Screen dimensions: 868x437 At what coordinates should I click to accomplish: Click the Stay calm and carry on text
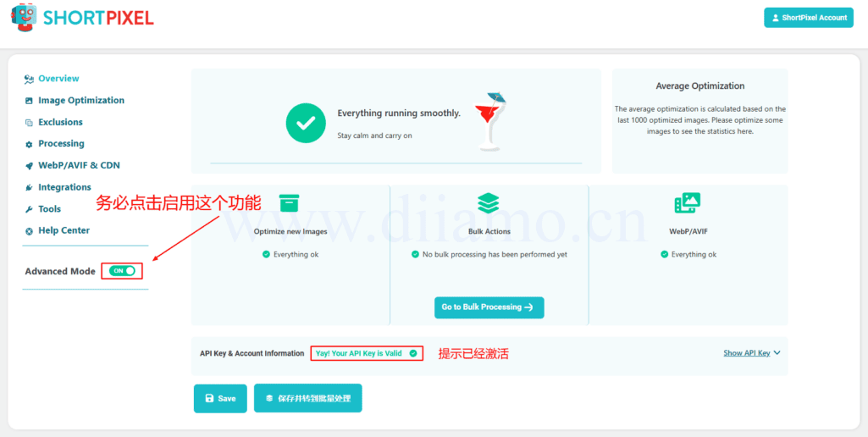point(374,136)
